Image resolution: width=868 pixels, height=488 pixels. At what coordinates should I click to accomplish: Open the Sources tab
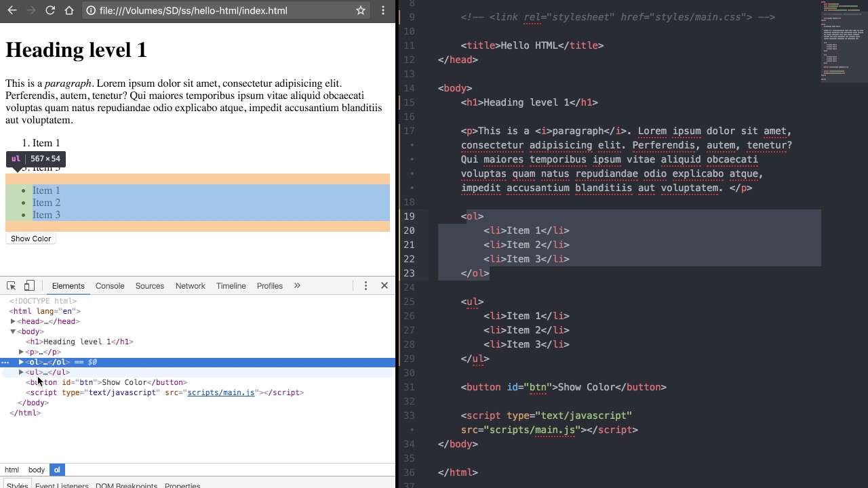150,286
